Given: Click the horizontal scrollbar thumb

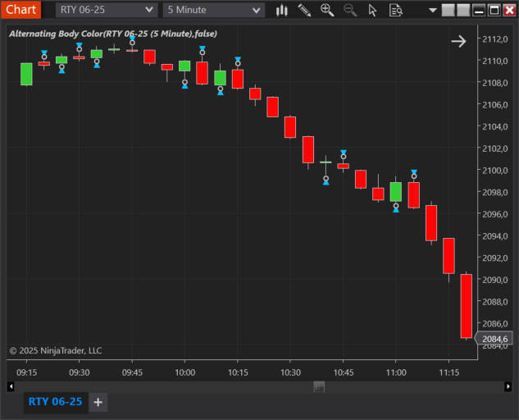Looking at the screenshot, I should click(x=319, y=386).
